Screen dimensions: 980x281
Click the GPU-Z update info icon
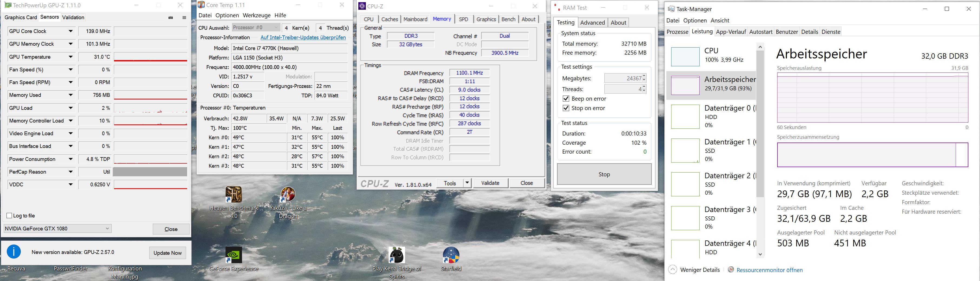point(14,252)
